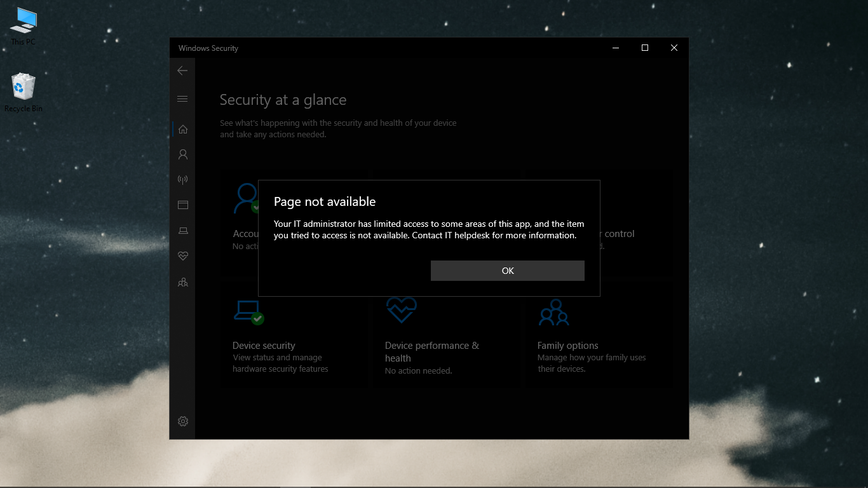
Task: Click the 'Page not available' heading
Action: pyautogui.click(x=325, y=201)
